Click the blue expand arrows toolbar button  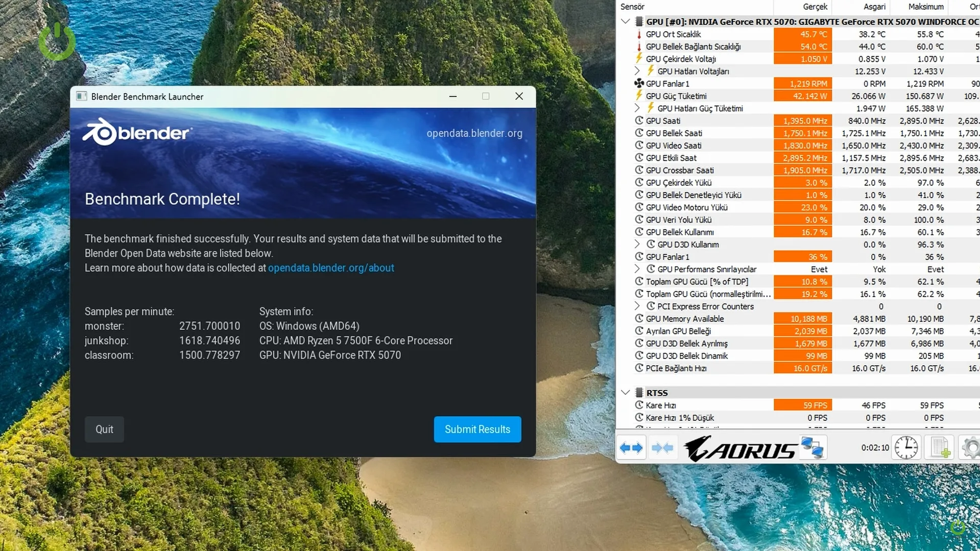click(631, 448)
